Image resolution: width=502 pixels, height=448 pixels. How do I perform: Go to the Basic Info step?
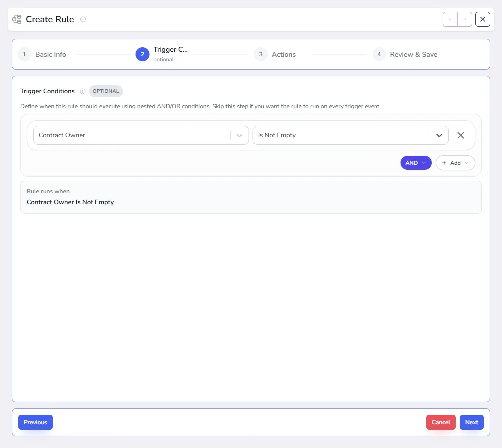point(42,54)
